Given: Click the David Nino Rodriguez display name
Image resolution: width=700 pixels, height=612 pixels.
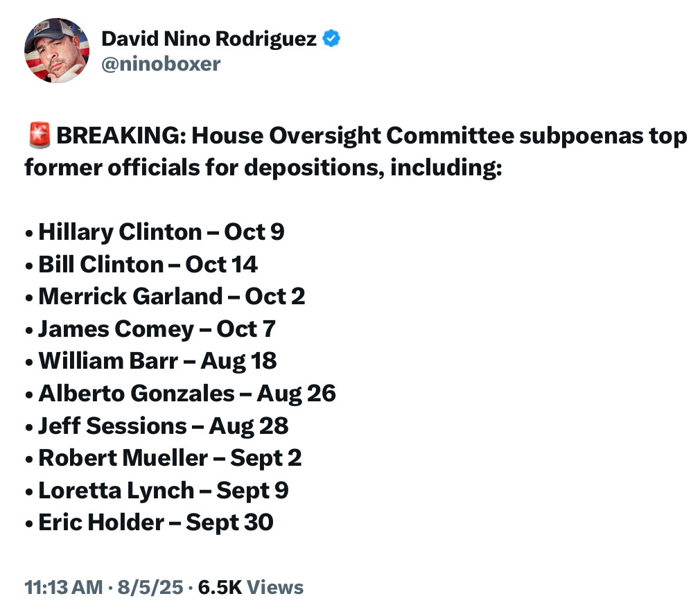Looking at the screenshot, I should tap(209, 39).
